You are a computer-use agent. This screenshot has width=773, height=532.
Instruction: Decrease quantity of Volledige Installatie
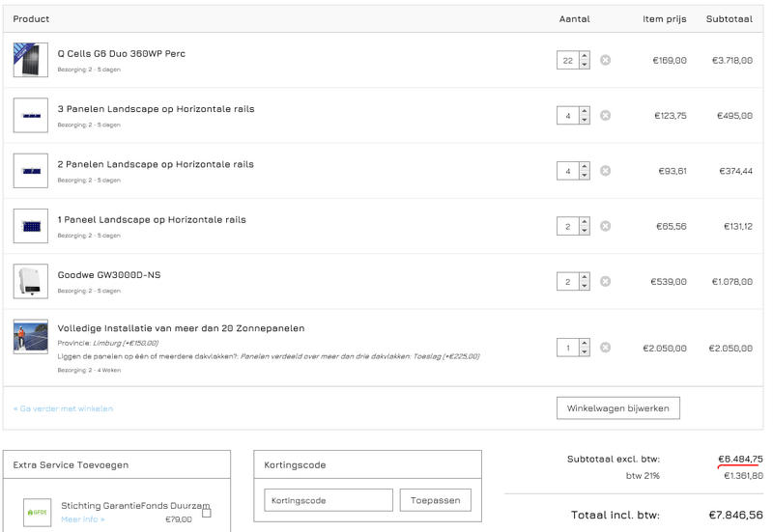pos(585,351)
